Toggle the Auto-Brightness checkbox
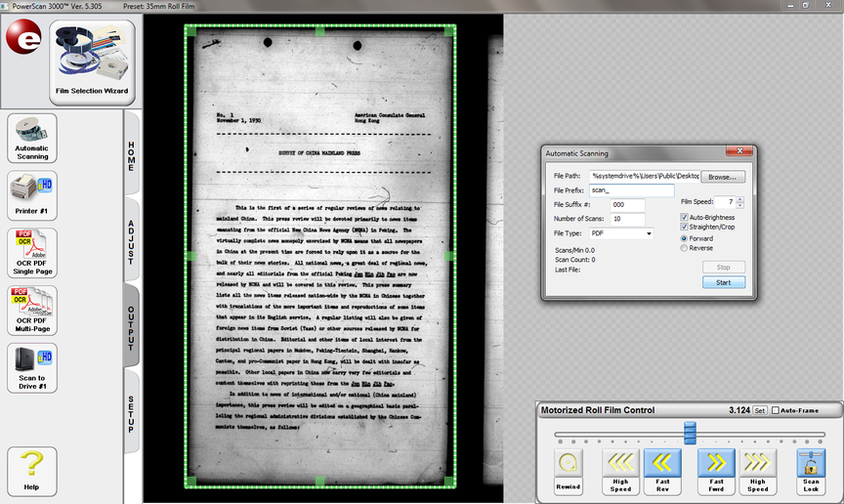 tap(685, 217)
